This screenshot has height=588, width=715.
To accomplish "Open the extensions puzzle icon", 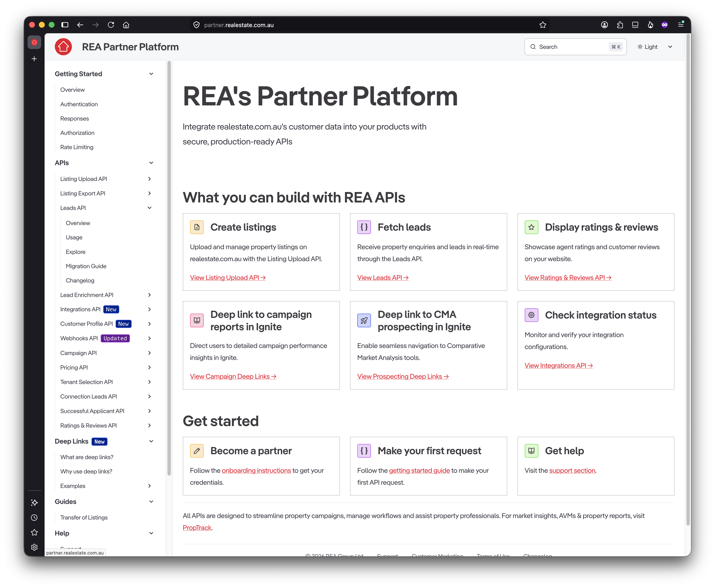I will [x=620, y=25].
